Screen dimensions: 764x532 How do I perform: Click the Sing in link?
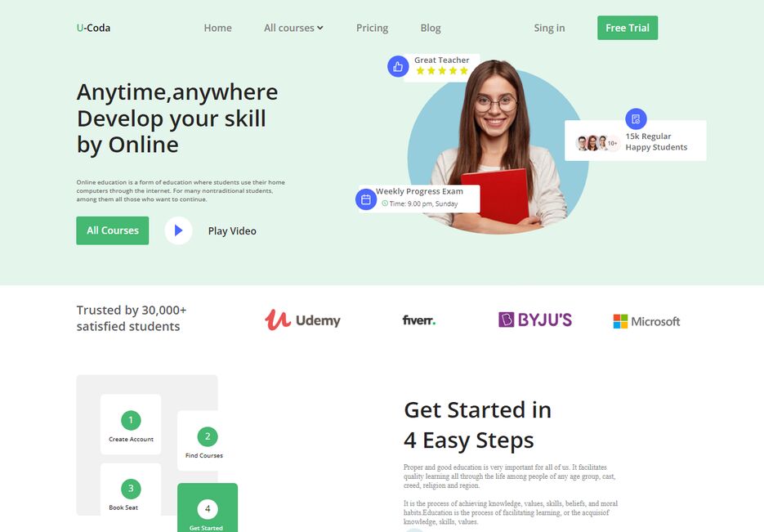[549, 28]
